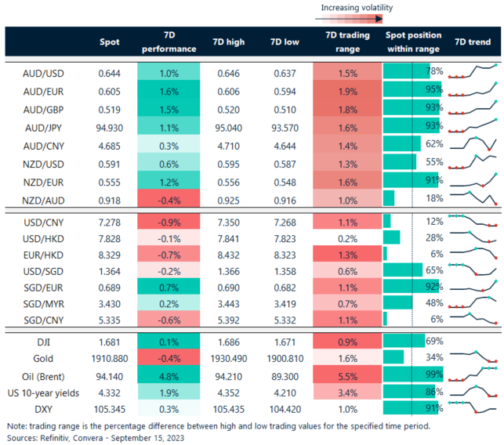Click the SGD/MYR 7D trend sparkline

pos(473,303)
